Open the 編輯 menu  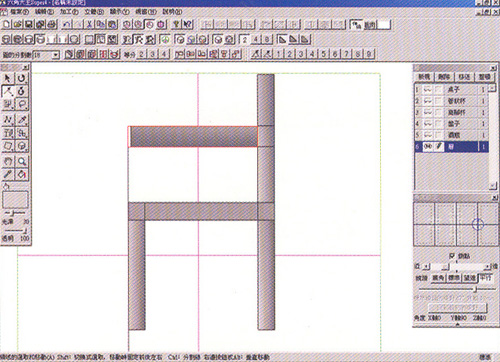pos(44,12)
